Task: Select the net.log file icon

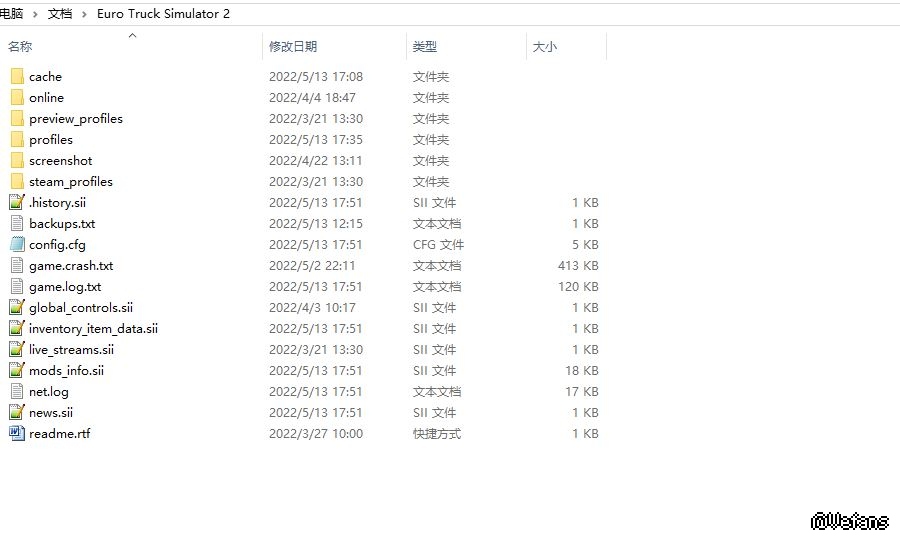Action: (17, 392)
